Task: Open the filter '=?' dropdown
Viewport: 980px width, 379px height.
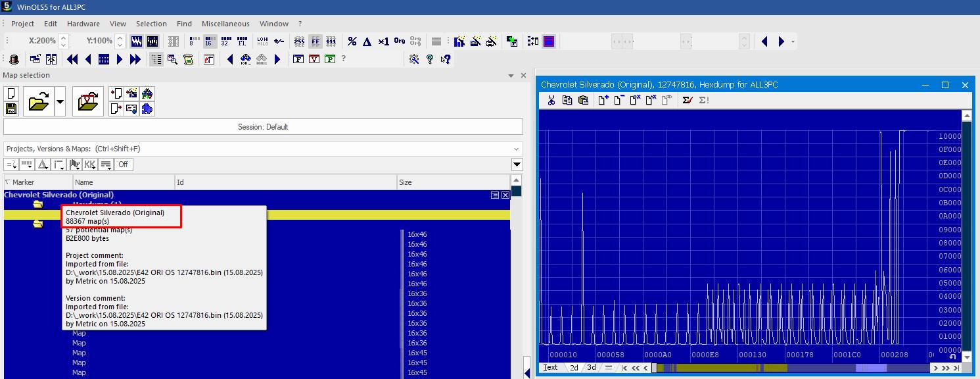Action: pos(11,164)
